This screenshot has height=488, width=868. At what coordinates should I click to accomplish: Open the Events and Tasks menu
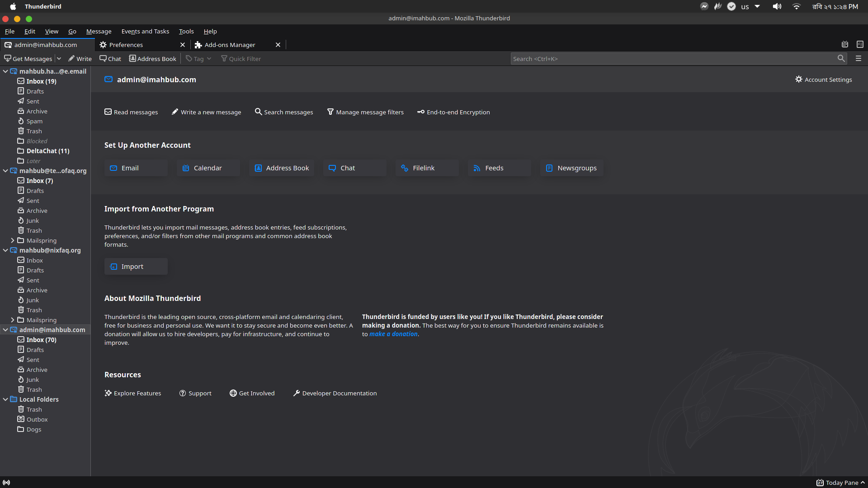coord(145,31)
